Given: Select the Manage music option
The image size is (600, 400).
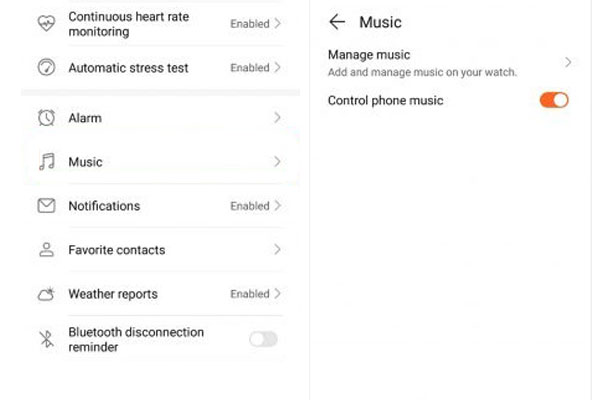Looking at the screenshot, I should (450, 63).
